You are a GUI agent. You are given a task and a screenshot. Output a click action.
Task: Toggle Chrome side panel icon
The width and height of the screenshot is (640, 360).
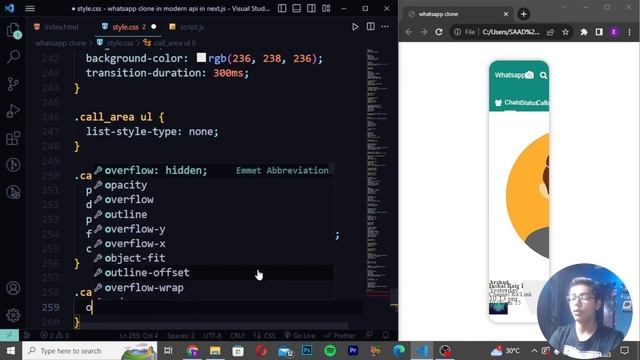pos(599,32)
